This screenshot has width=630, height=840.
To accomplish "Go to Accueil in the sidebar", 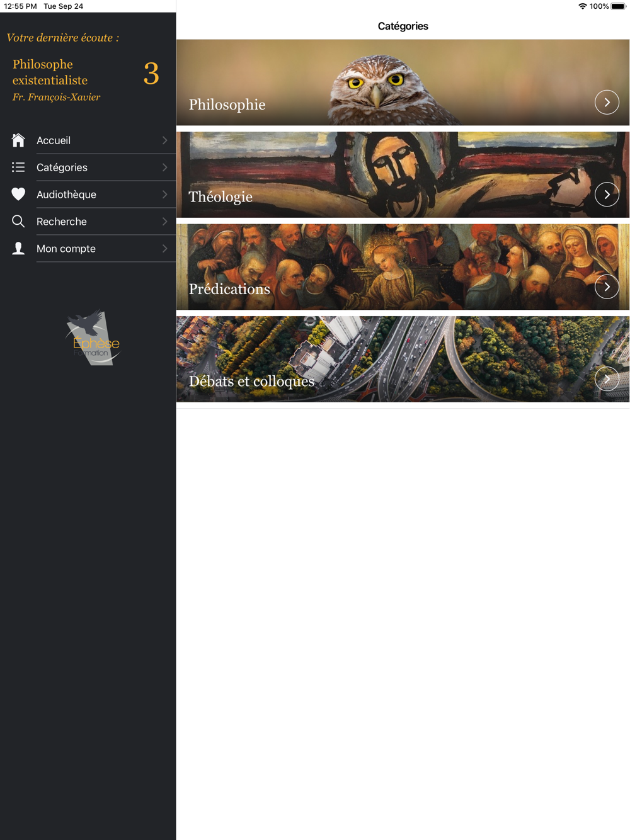I will click(x=88, y=140).
